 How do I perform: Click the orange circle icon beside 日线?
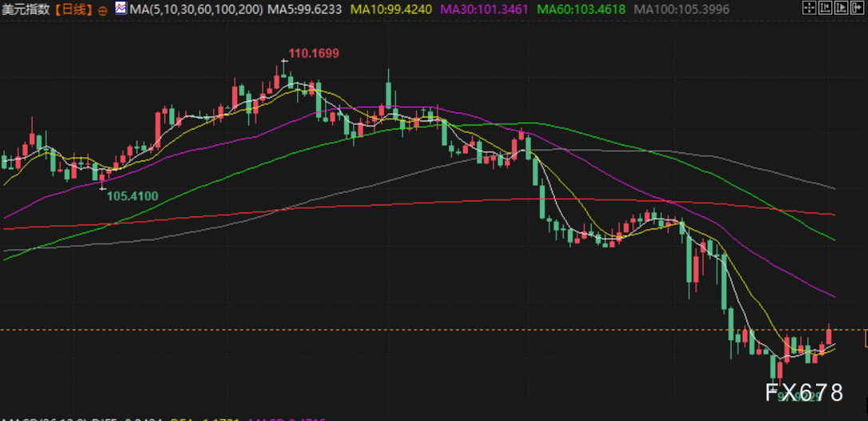point(102,10)
